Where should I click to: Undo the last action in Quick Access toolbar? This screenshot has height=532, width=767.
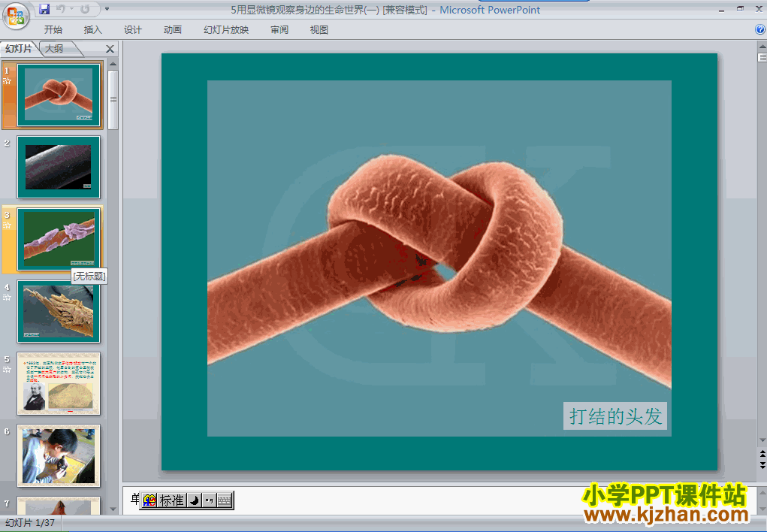pos(61,9)
